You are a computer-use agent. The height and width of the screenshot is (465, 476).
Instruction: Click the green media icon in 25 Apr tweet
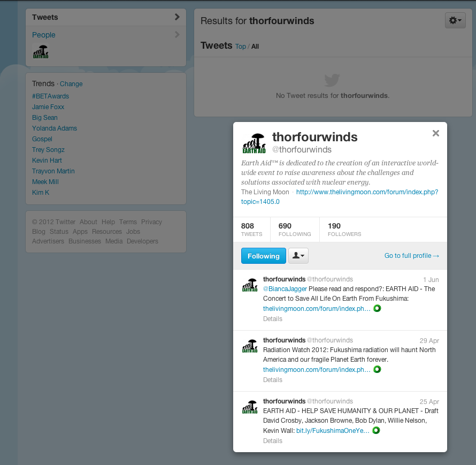pos(376,431)
